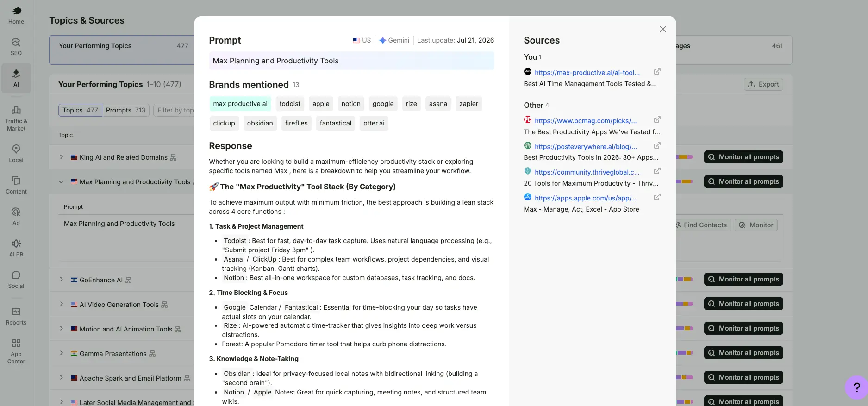868x406 pixels.
Task: Expand AI Video Generation Tools row
Action: tap(61, 304)
